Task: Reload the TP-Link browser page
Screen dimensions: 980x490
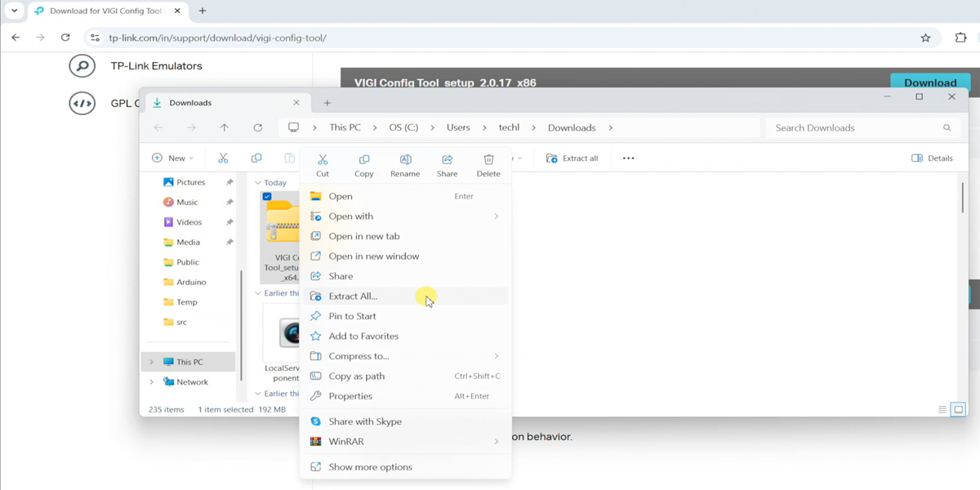Action: pyautogui.click(x=65, y=38)
